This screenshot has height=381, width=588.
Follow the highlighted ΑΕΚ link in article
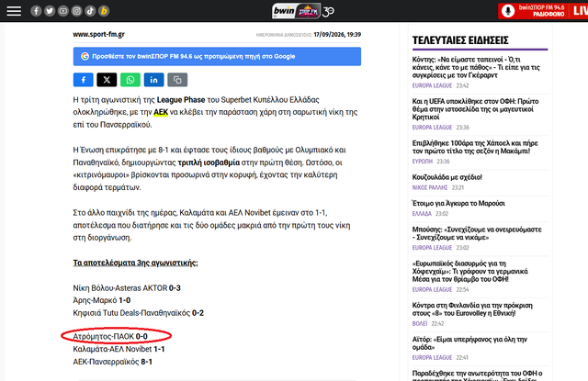click(x=161, y=112)
